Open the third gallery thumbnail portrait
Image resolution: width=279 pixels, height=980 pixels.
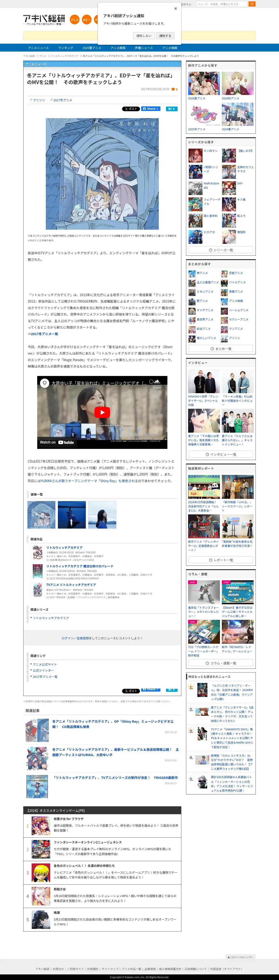tap(102, 515)
